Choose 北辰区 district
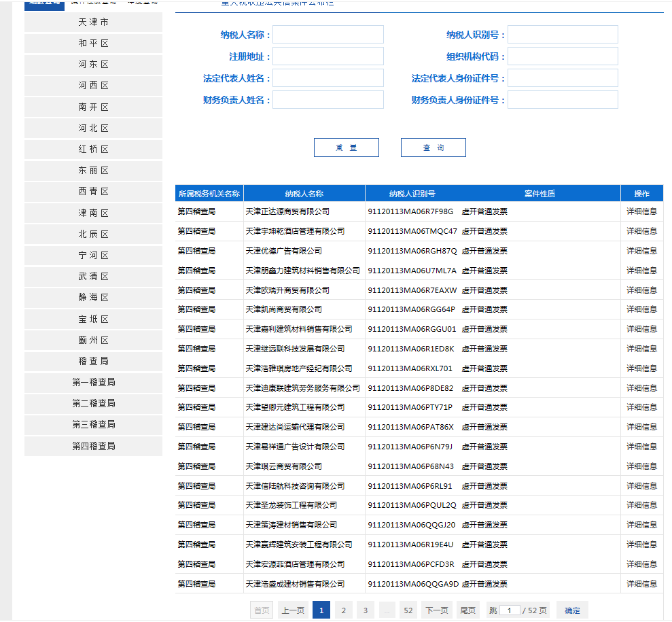The height and width of the screenshot is (622, 672). (x=94, y=234)
